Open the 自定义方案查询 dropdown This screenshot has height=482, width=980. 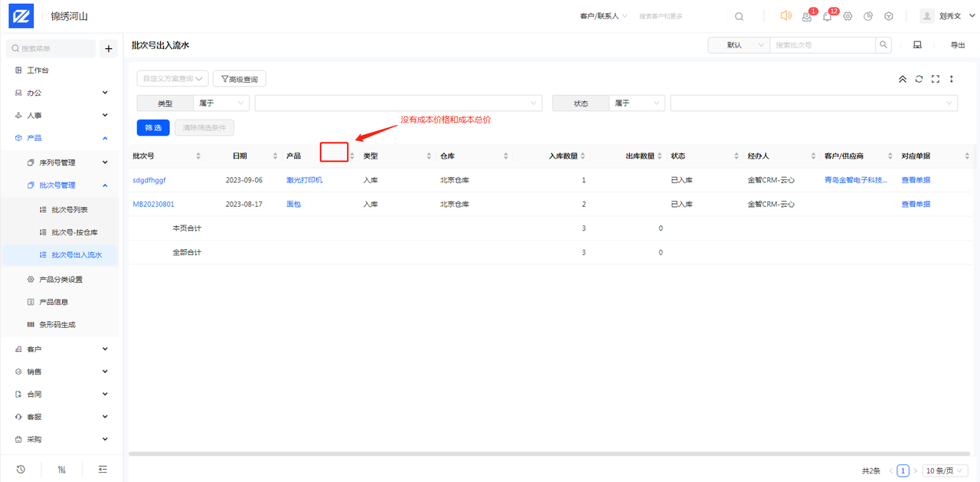point(172,78)
